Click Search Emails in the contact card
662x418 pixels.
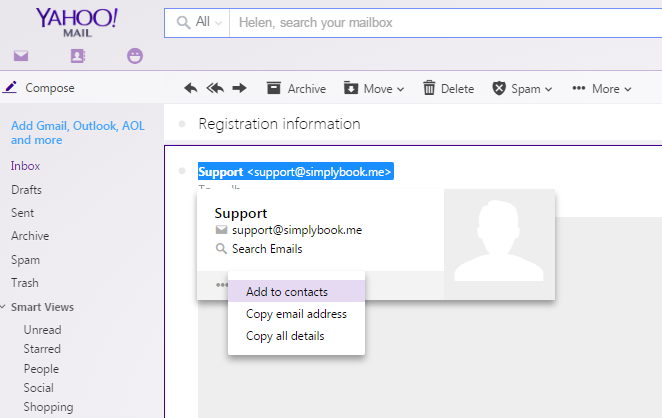(x=266, y=249)
